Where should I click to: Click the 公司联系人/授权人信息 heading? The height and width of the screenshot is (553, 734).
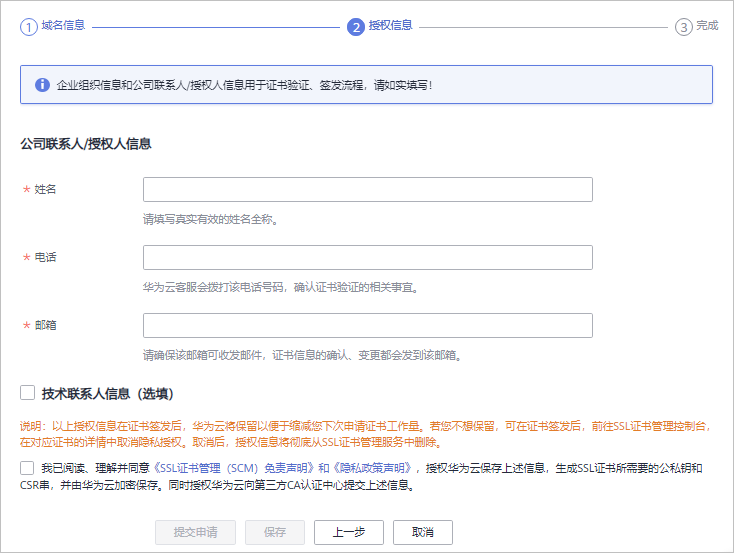[86, 144]
